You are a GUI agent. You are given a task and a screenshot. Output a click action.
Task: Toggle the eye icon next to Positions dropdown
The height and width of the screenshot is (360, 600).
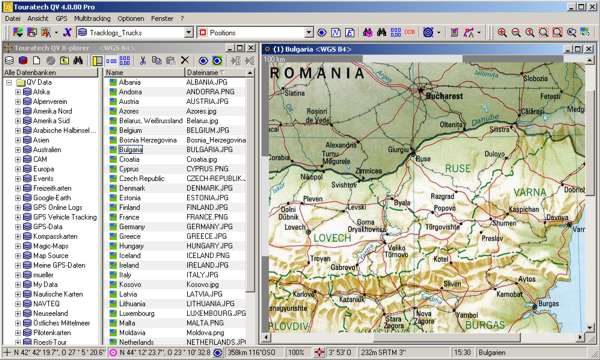(x=322, y=33)
